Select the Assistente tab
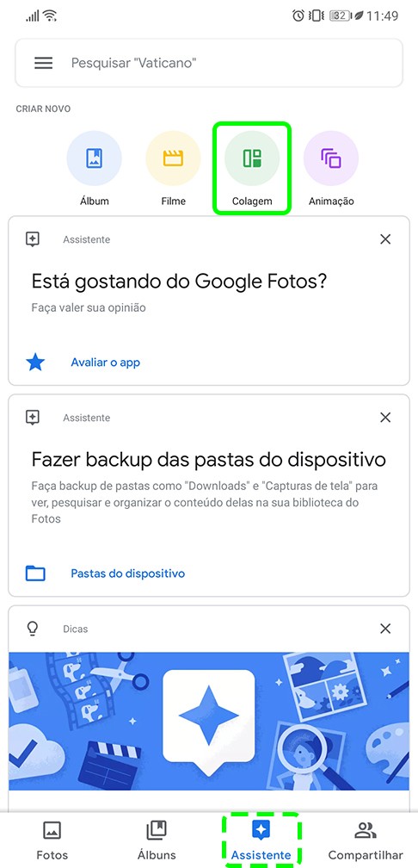The image size is (418, 868). pyautogui.click(x=261, y=840)
